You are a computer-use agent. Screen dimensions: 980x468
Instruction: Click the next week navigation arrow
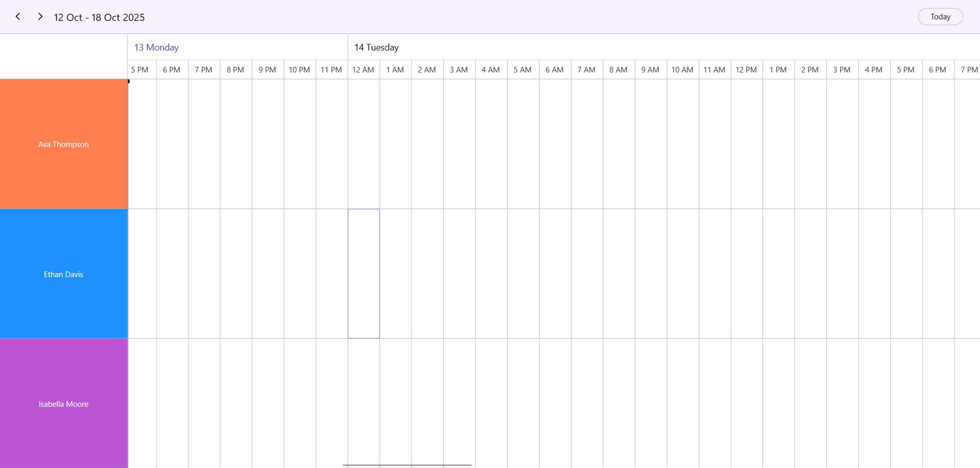coord(40,16)
